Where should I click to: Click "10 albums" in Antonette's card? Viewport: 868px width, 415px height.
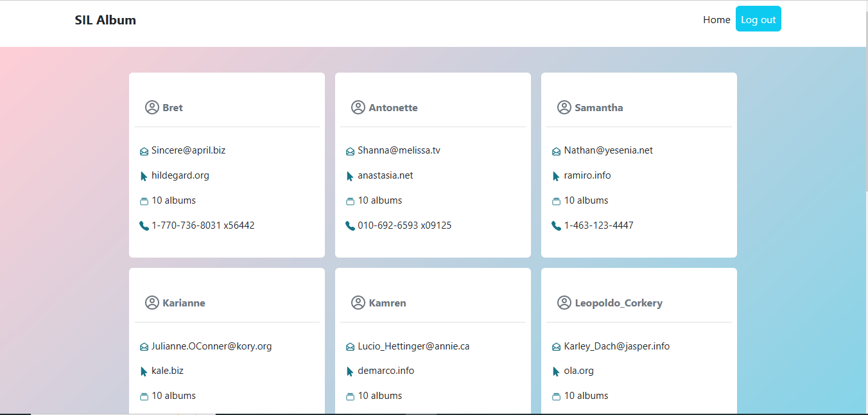379,200
